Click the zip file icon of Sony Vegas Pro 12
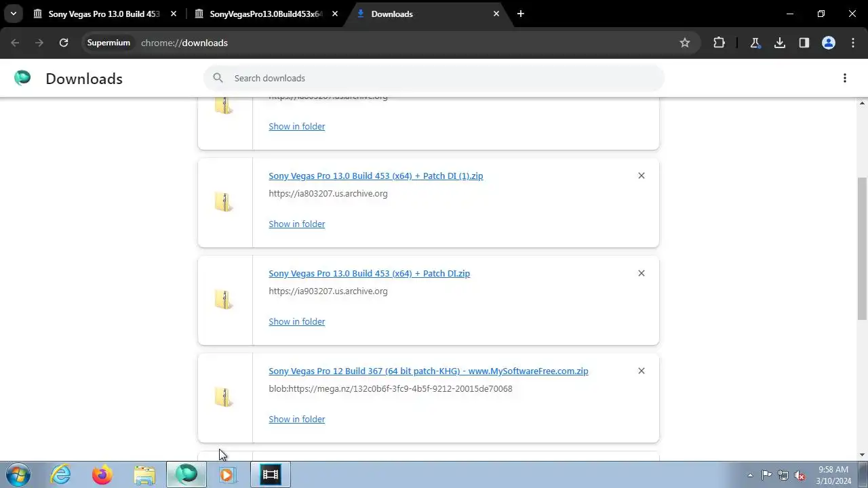Viewport: 868px width, 488px height. [x=224, y=397]
